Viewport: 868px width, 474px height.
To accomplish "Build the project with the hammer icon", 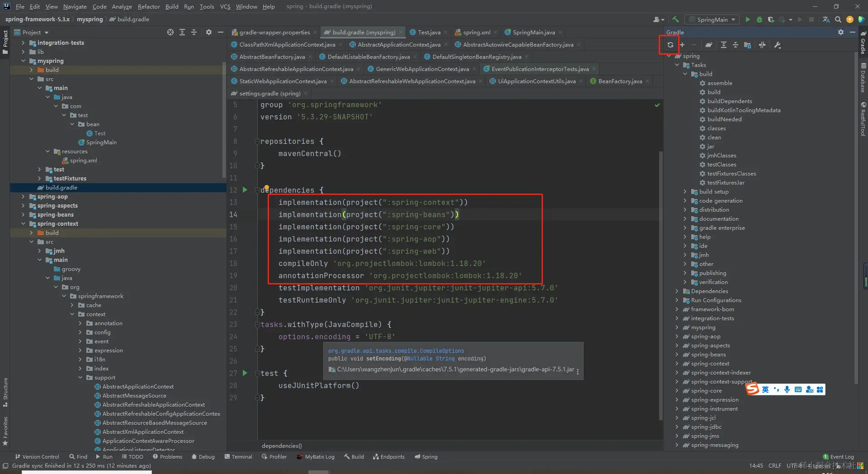I will point(675,19).
